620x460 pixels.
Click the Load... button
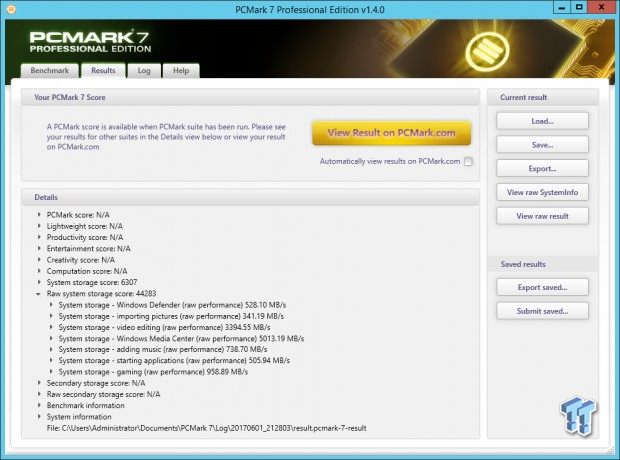point(542,121)
